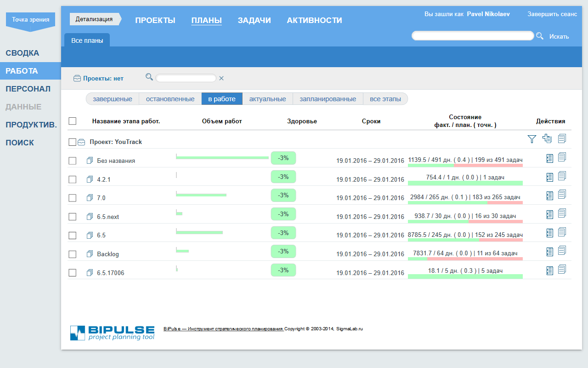Check the Проект: YouTrack checkbox

point(72,142)
